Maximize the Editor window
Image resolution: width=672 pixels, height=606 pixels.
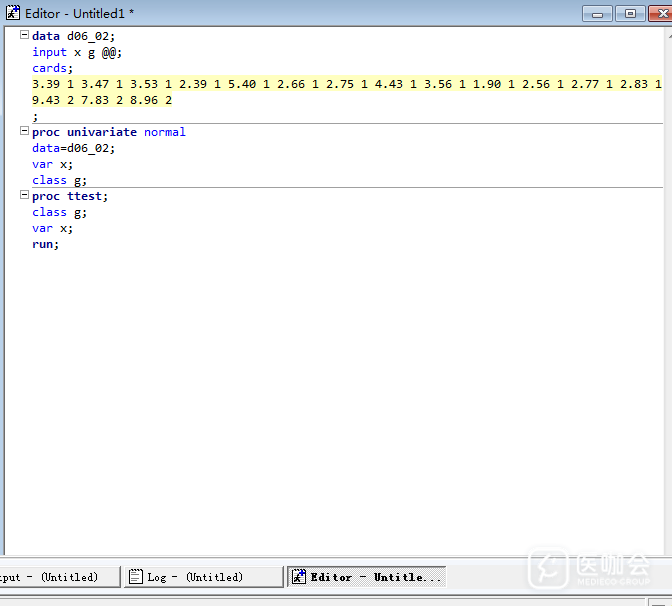(629, 13)
